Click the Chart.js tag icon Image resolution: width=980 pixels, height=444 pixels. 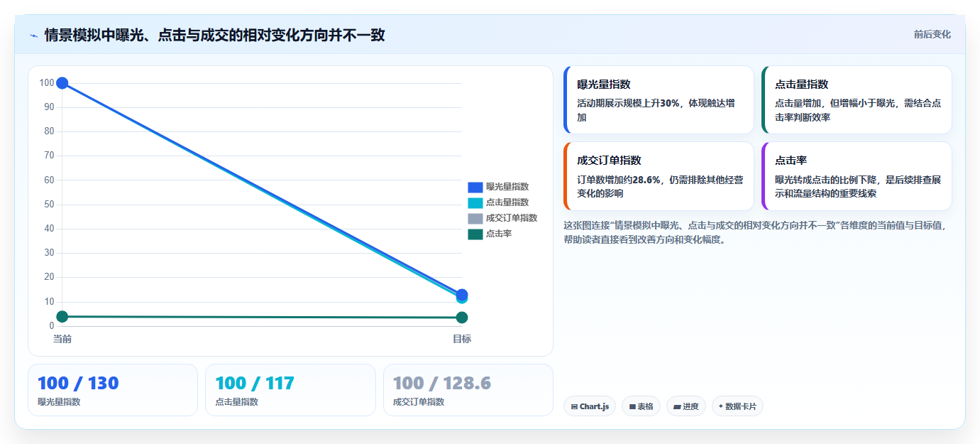click(x=574, y=407)
